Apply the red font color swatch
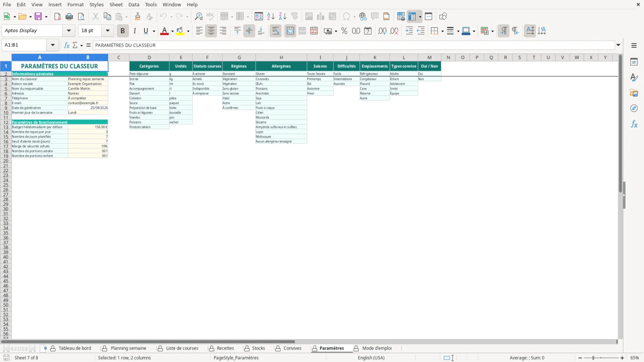 click(x=164, y=31)
